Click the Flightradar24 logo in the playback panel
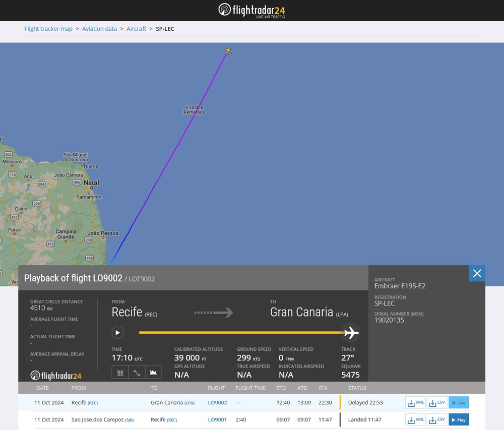 coord(56,376)
